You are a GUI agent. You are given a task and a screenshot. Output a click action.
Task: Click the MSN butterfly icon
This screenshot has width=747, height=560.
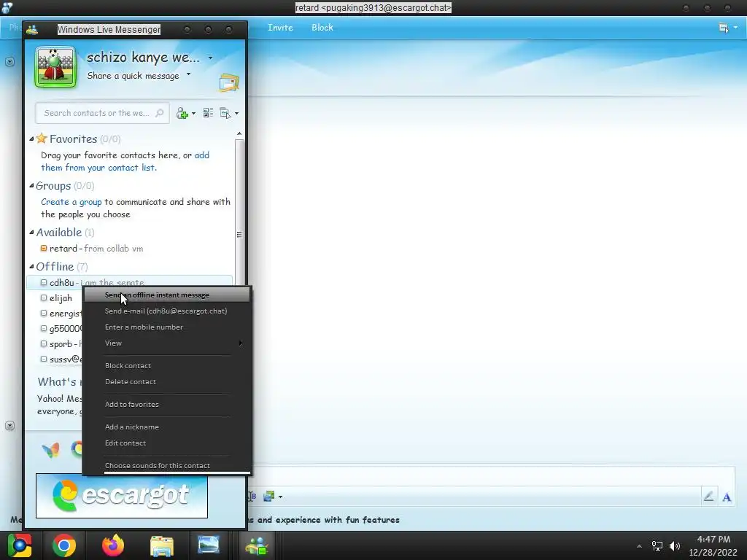coord(51,449)
